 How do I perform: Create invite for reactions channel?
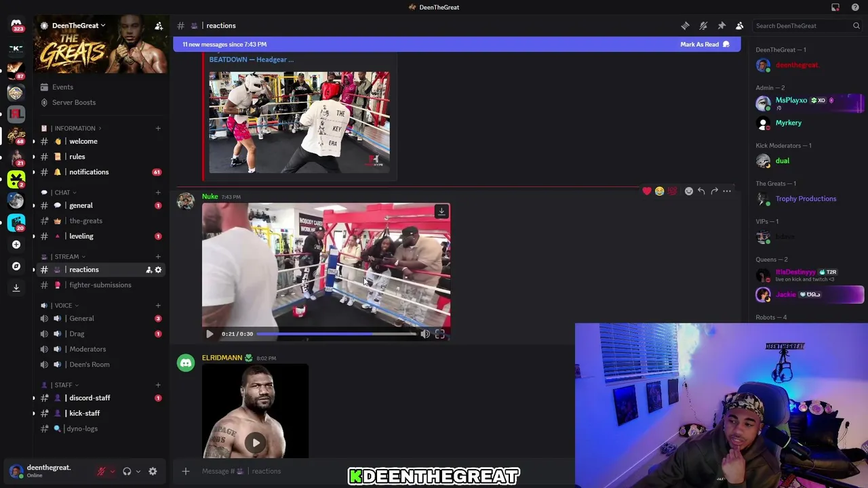coord(149,270)
